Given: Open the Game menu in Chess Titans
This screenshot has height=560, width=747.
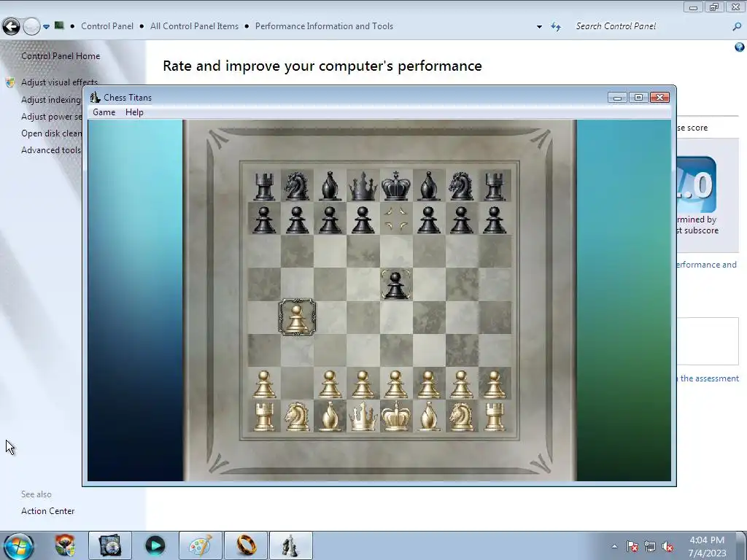Looking at the screenshot, I should pos(104,112).
